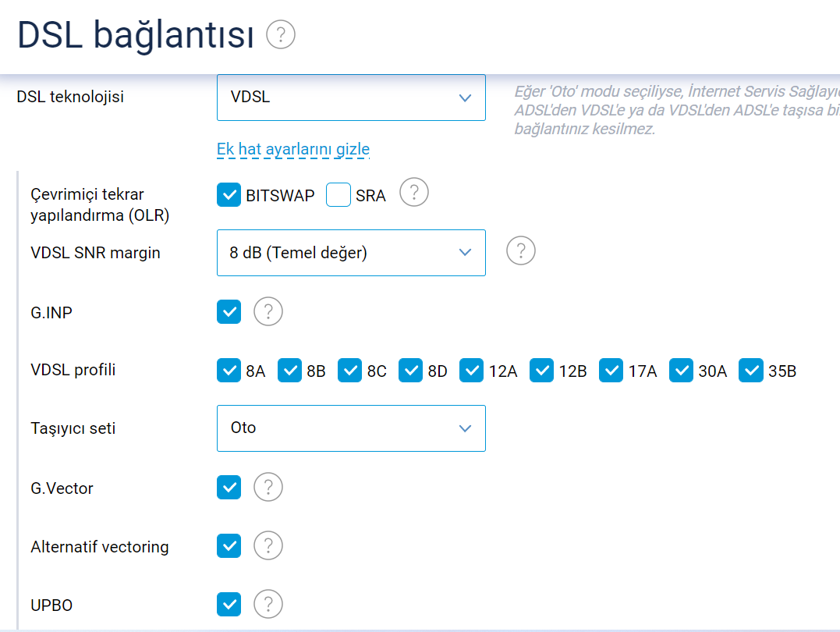The width and height of the screenshot is (840, 632).
Task: Open the Taşıyıcı seti dropdown
Action: tap(351, 428)
